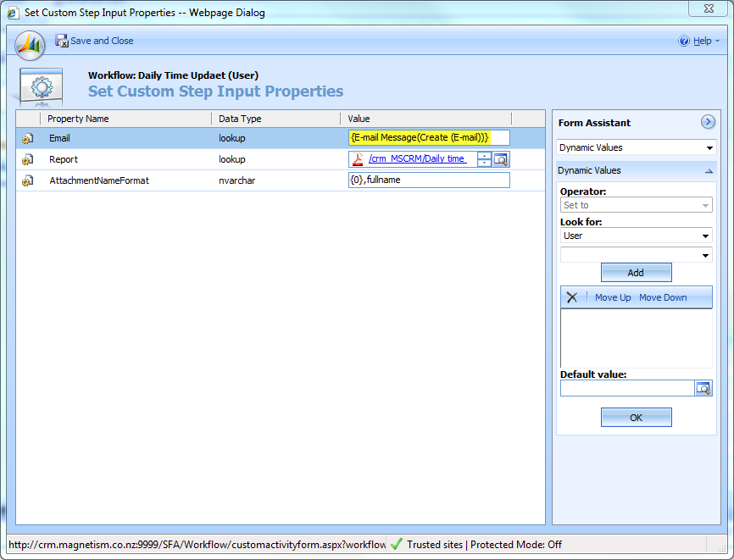Click the Add button
The height and width of the screenshot is (560, 734).
636,272
